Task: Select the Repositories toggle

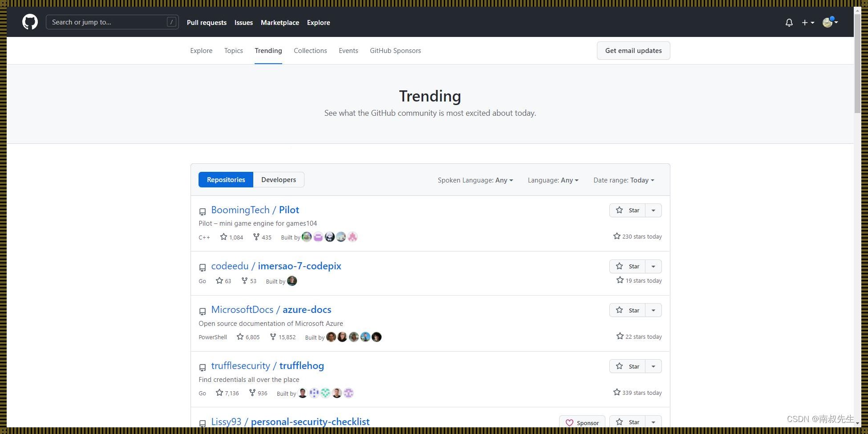Action: point(226,180)
